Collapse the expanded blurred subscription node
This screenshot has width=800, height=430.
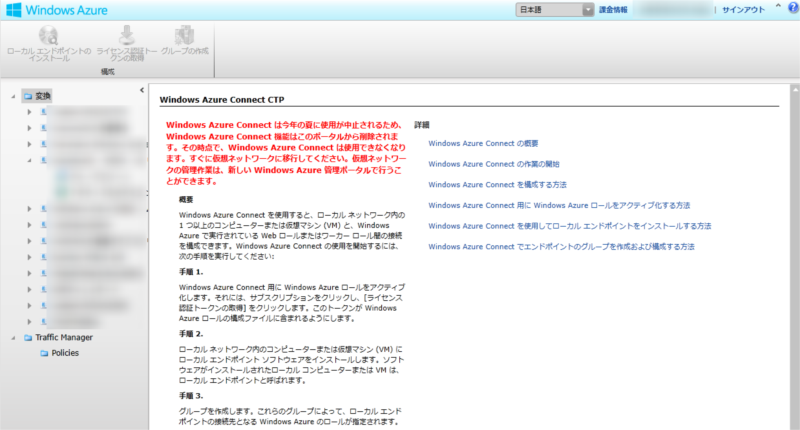(x=29, y=160)
